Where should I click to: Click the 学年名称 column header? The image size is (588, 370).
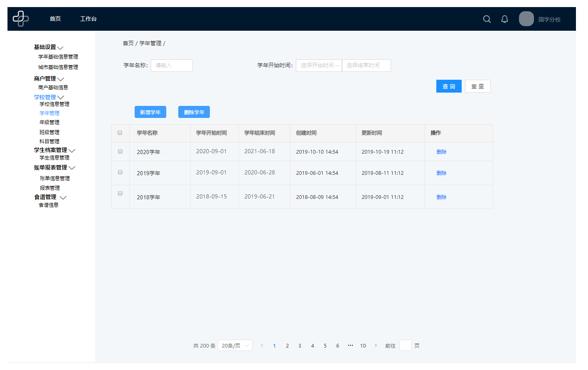(x=147, y=133)
